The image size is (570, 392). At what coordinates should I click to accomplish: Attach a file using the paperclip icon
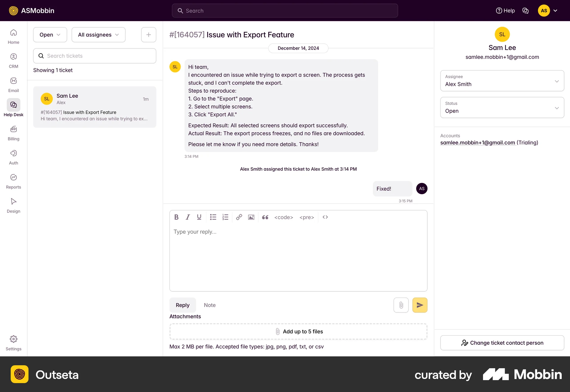point(401,305)
